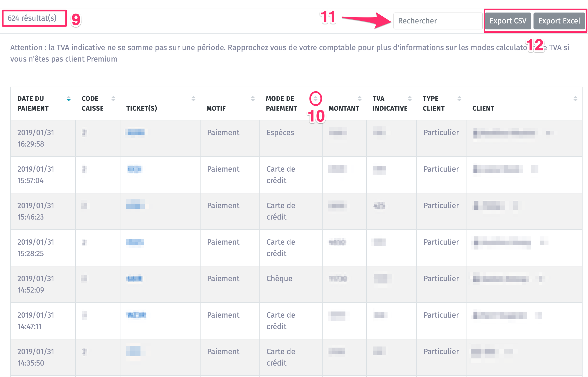Focus the Rechercher search field
Image resolution: width=588 pixels, height=377 pixels.
(438, 21)
